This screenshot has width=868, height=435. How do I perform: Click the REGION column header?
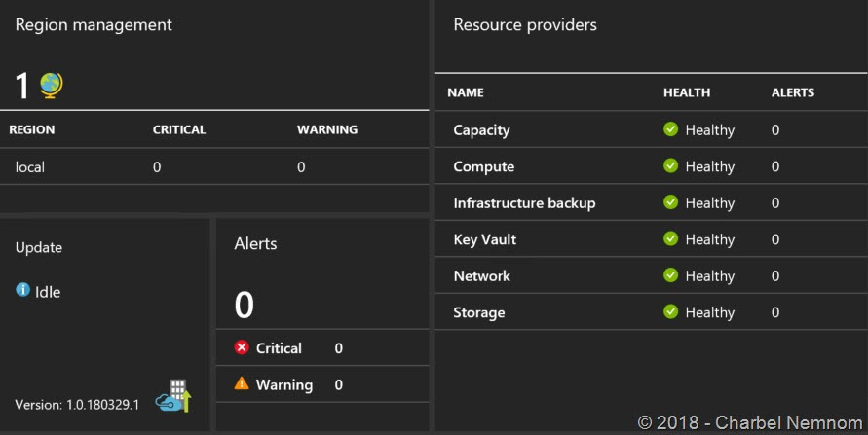[x=31, y=129]
